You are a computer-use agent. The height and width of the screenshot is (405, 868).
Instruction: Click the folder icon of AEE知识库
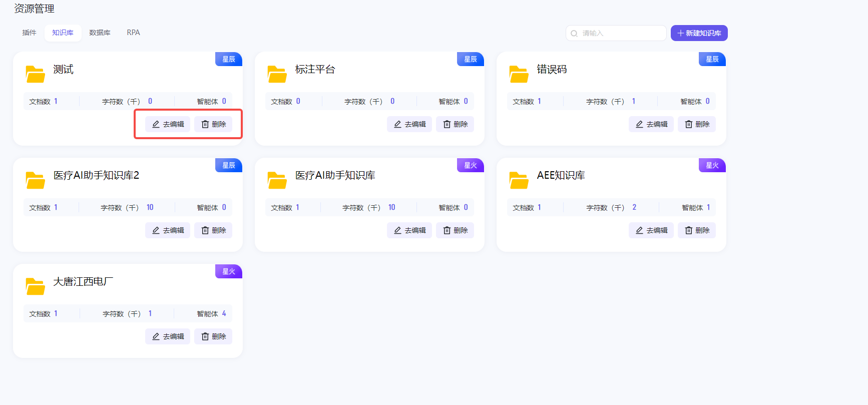519,180
